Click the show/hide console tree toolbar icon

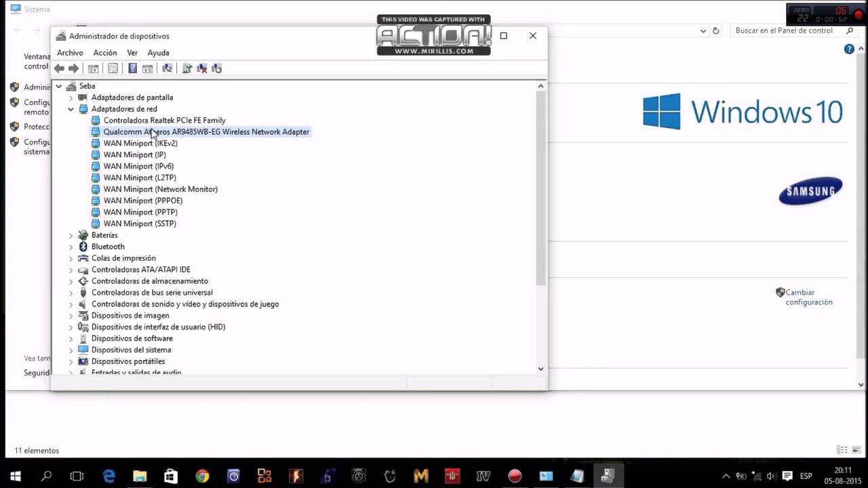point(94,68)
